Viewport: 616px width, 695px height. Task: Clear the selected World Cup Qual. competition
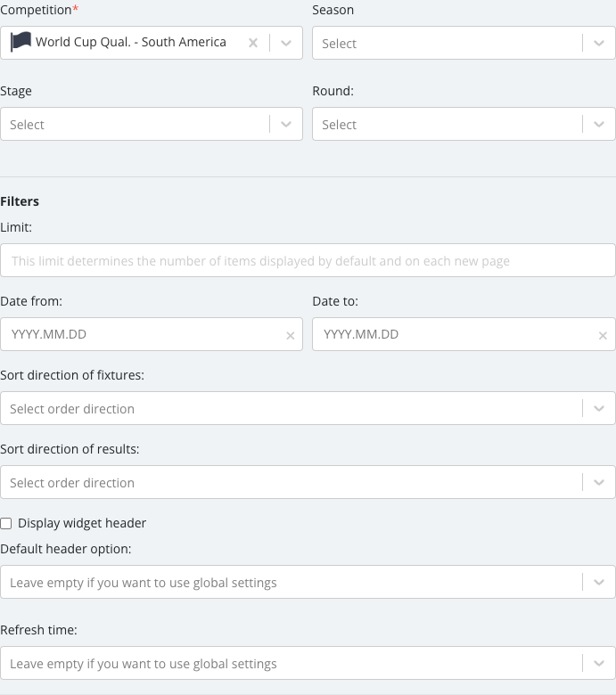[253, 43]
